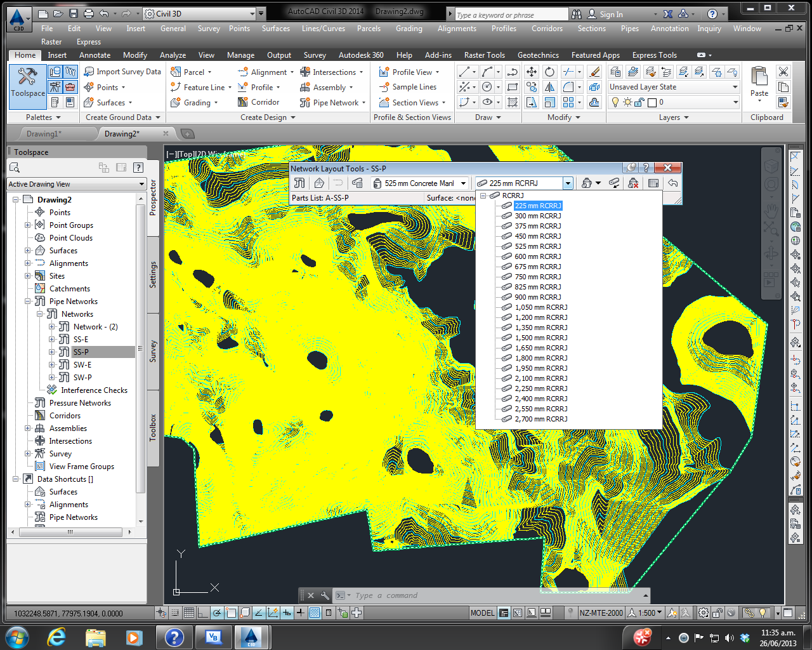This screenshot has height=650, width=812.
Task: Select 600 mm RCRRJ pipe size
Action: click(538, 256)
